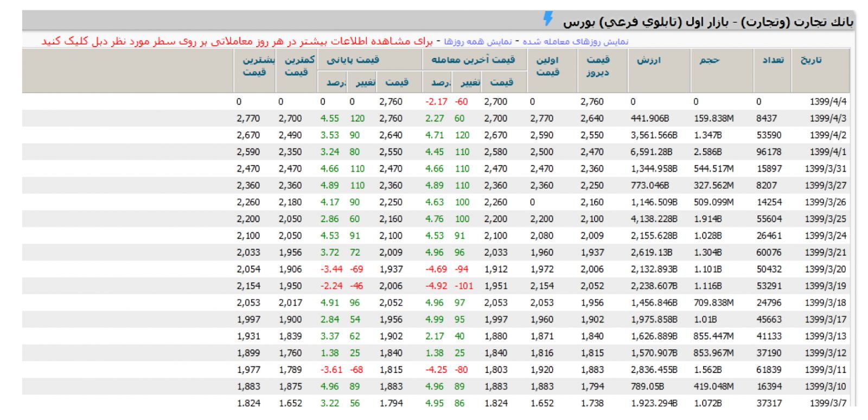The height and width of the screenshot is (420, 868).
Task: Click the trade count cell 41133
Action: 769,337
